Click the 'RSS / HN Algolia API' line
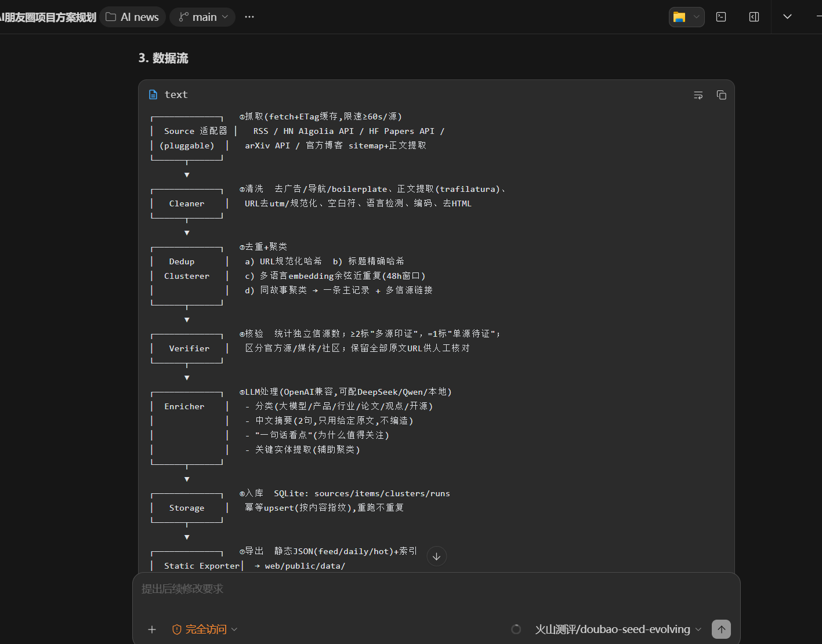The width and height of the screenshot is (822, 644). pos(349,131)
